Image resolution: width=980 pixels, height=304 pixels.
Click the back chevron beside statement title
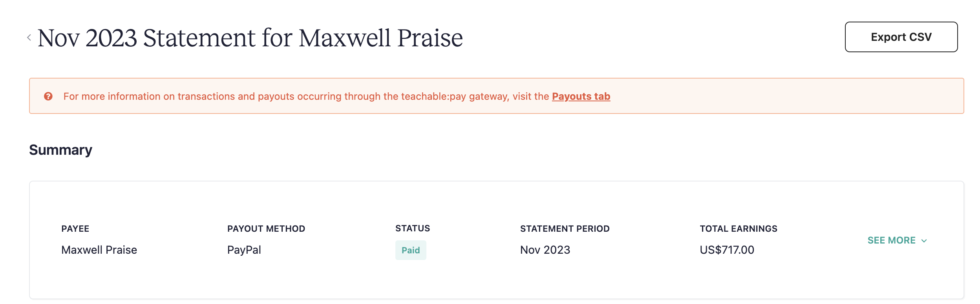[29, 38]
